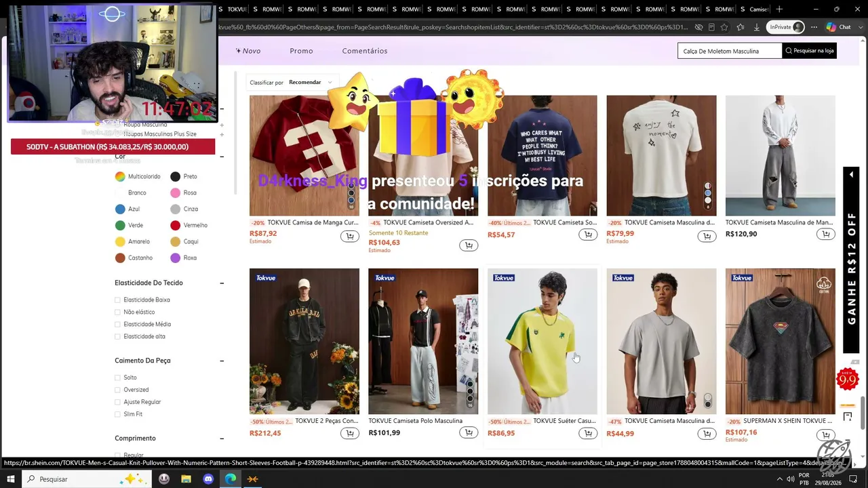Collapse Elasticidade Do Tecido section
Viewport: 868px width, 488px height.
click(x=222, y=283)
